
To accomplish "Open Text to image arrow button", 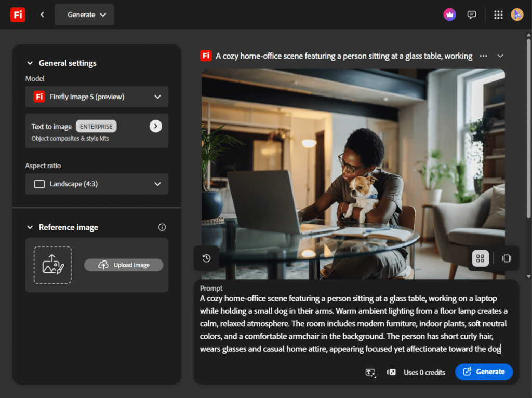I will pyautogui.click(x=156, y=126).
